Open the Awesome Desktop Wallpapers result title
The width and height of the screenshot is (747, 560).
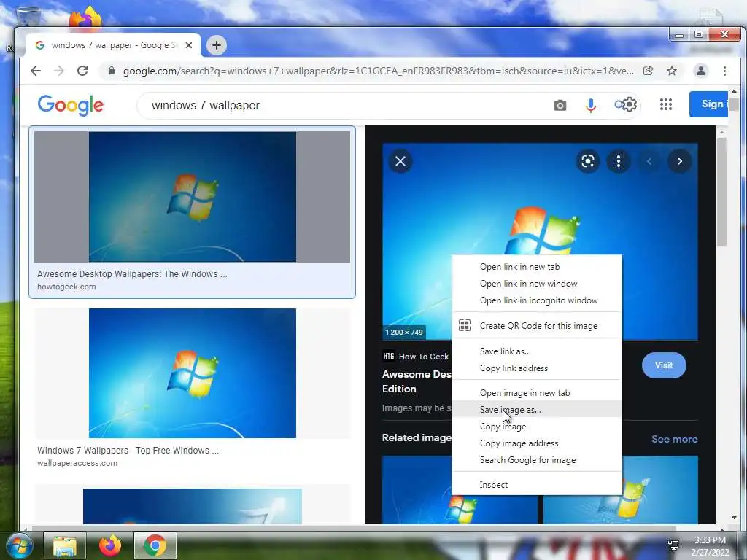point(132,274)
